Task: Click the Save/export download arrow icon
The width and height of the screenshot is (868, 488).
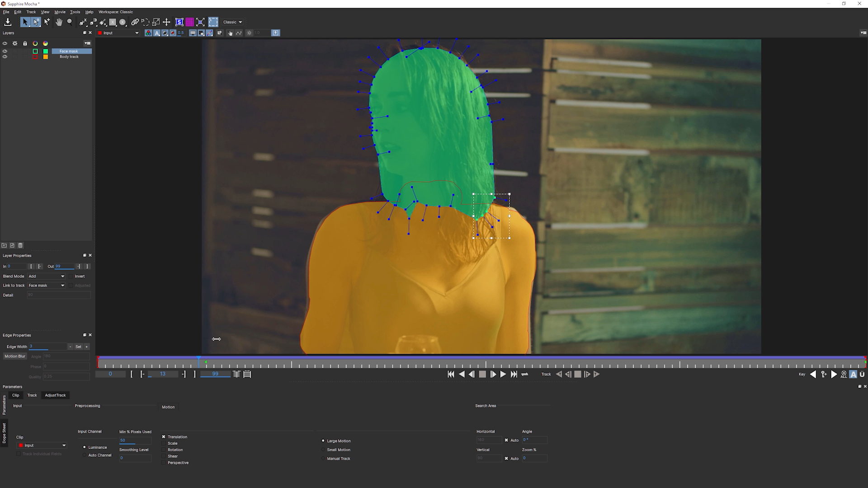Action: 8,22
